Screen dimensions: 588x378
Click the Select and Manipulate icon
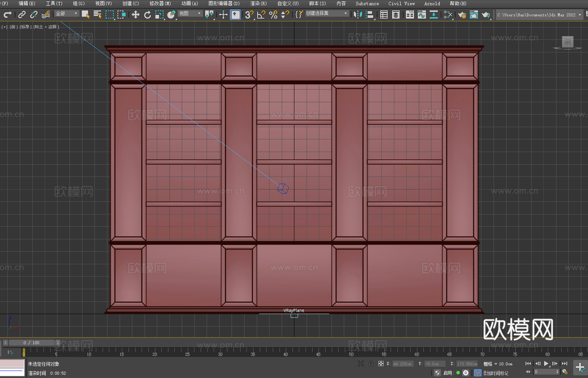[223, 14]
